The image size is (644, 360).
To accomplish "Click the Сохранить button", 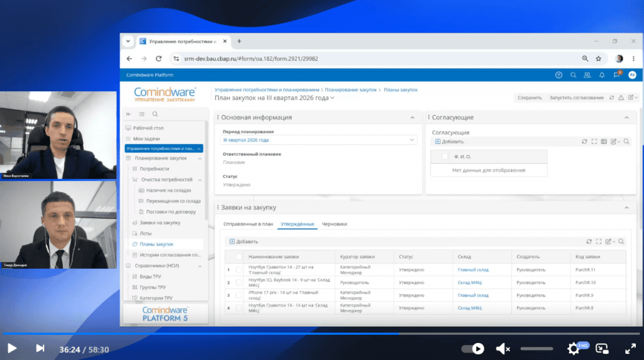I will pos(530,98).
